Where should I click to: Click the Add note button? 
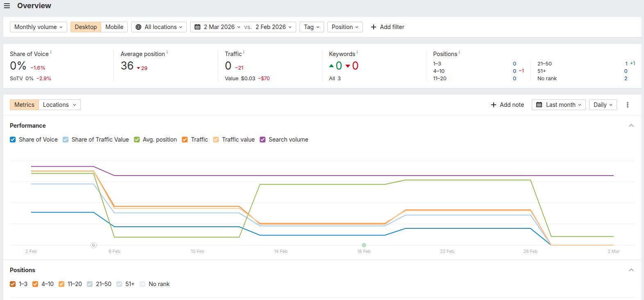tap(507, 105)
